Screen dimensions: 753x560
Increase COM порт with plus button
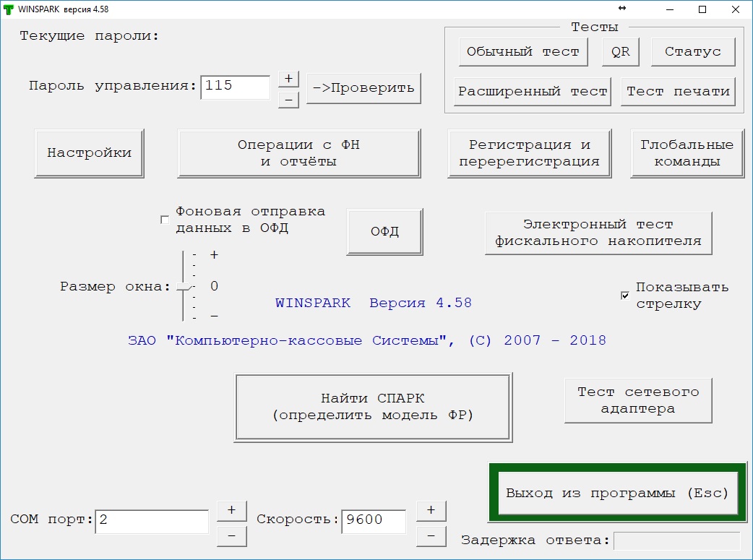[x=231, y=511]
